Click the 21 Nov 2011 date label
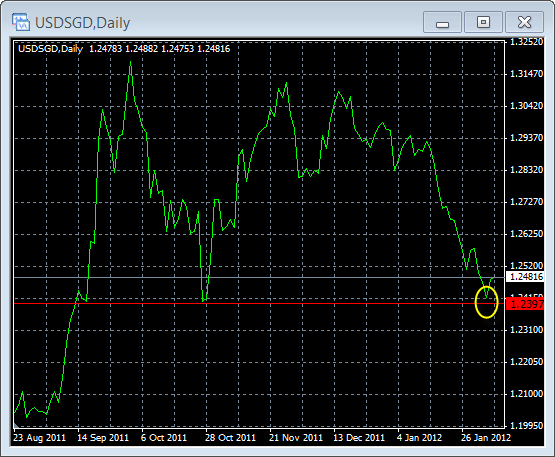This screenshot has width=555, height=457. tap(296, 438)
